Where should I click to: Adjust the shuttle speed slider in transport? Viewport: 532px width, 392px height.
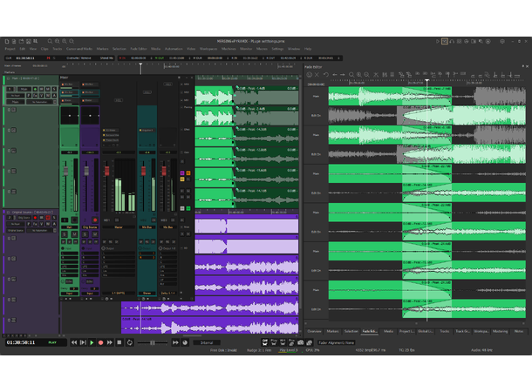[153, 343]
